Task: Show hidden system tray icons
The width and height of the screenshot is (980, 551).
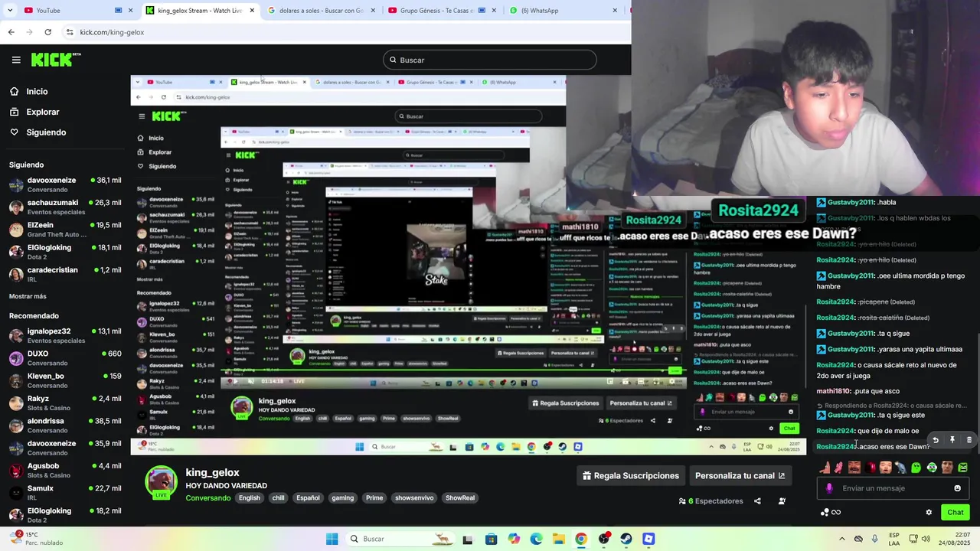Action: click(841, 539)
